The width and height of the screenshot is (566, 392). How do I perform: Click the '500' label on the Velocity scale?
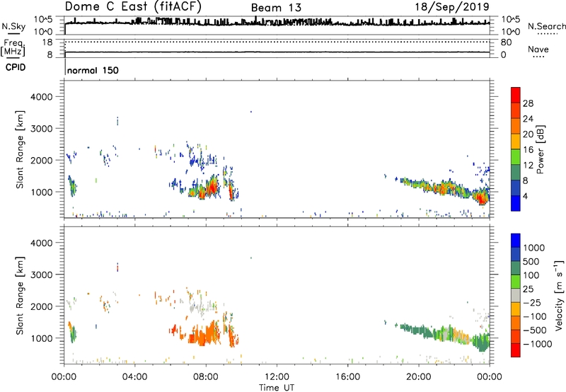(x=531, y=261)
